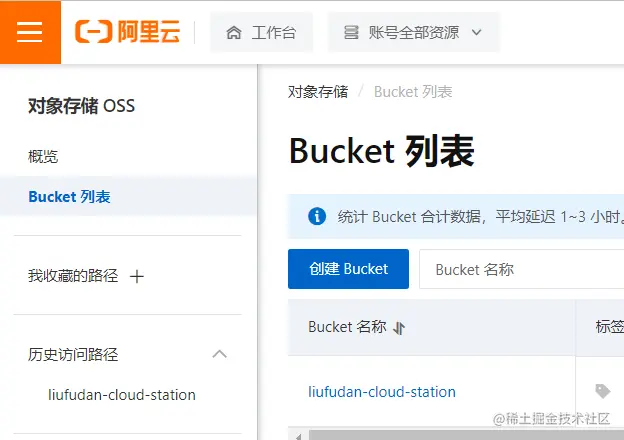Focus the Bucket 名称 search field

[521, 269]
